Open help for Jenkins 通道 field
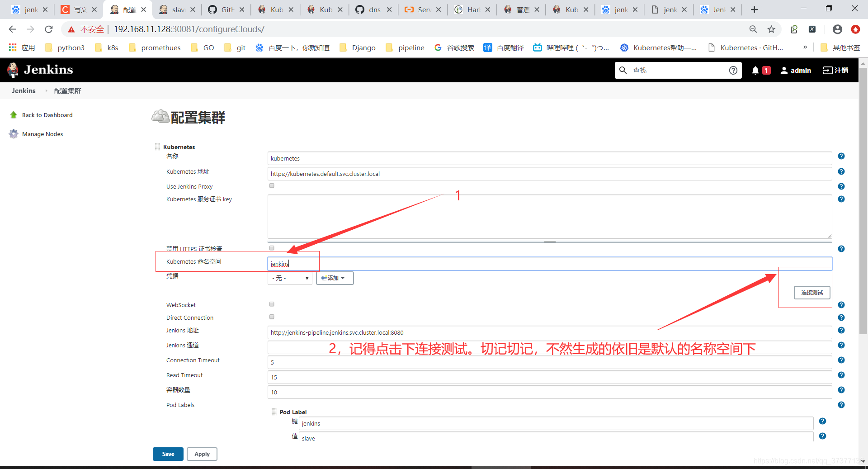 (x=841, y=345)
